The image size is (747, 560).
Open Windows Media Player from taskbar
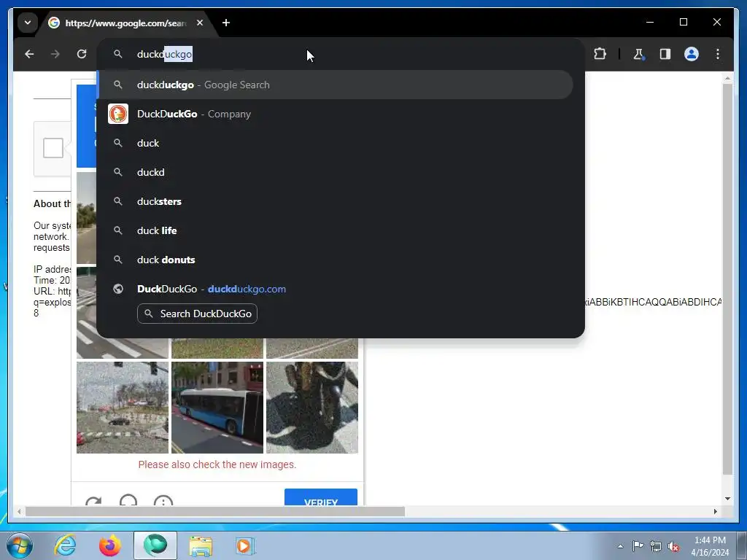(245, 545)
